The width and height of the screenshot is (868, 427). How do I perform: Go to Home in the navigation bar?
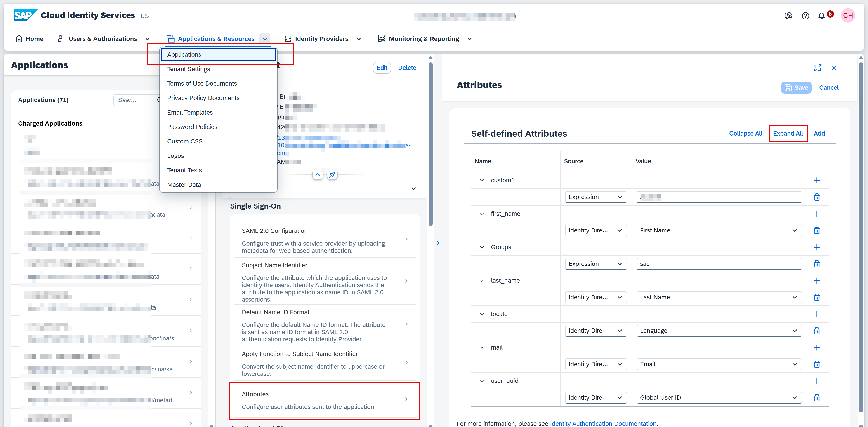coord(29,39)
